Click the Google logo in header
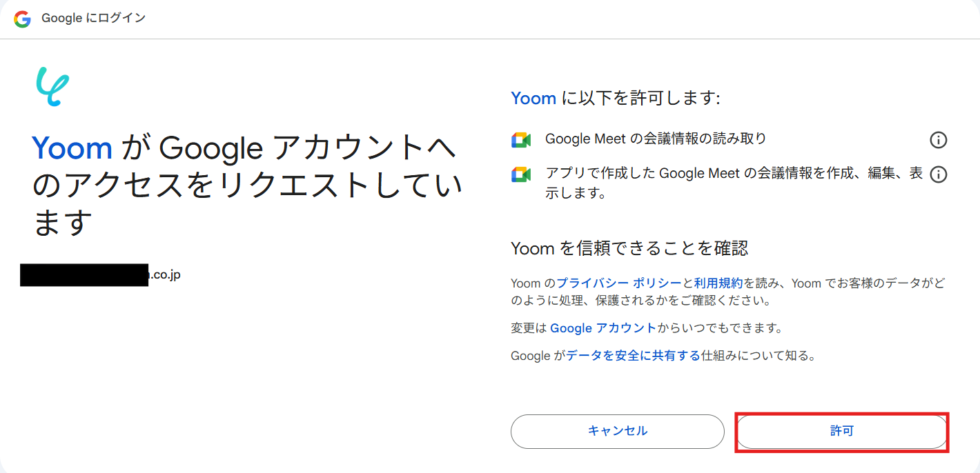The width and height of the screenshot is (980, 473). coord(22,19)
